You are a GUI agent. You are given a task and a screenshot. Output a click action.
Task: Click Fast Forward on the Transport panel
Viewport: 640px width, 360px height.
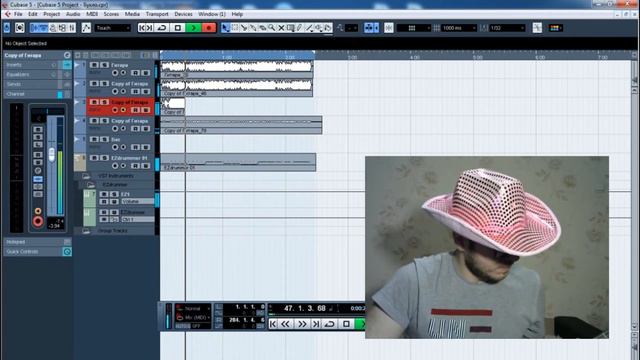tap(302, 324)
